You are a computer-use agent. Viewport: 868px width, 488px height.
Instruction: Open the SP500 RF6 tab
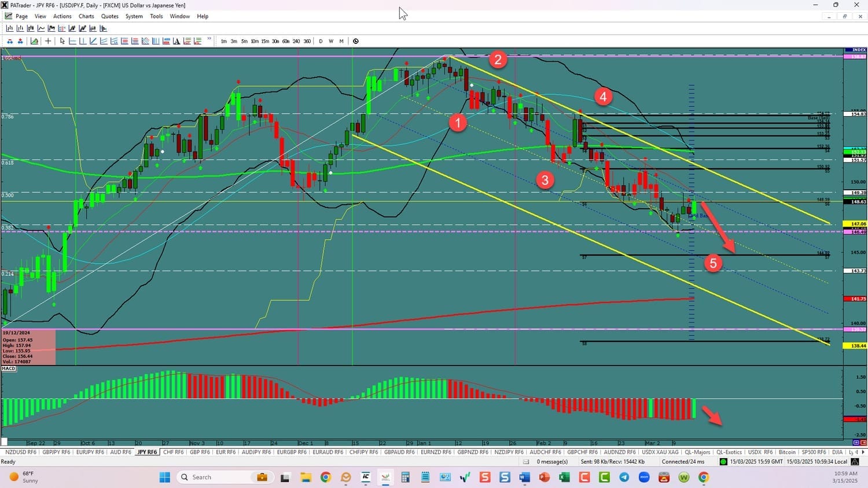point(814,452)
